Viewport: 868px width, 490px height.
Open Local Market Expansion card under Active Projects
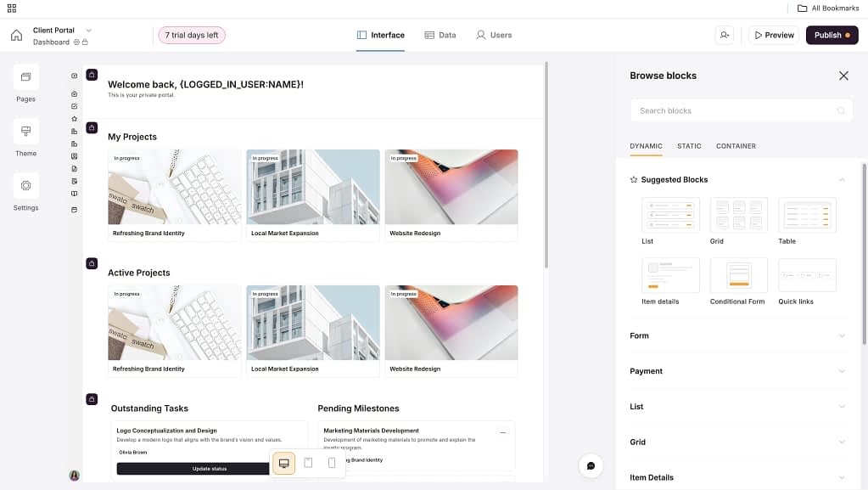[313, 331]
